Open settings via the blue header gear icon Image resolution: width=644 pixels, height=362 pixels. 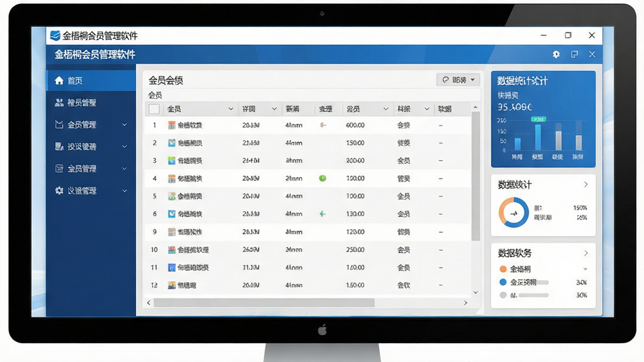click(x=556, y=54)
